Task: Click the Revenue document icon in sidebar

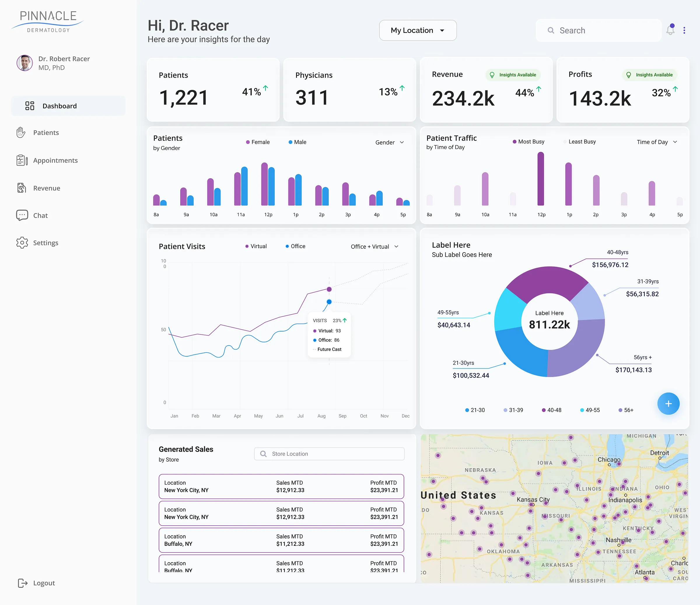Action: (22, 188)
